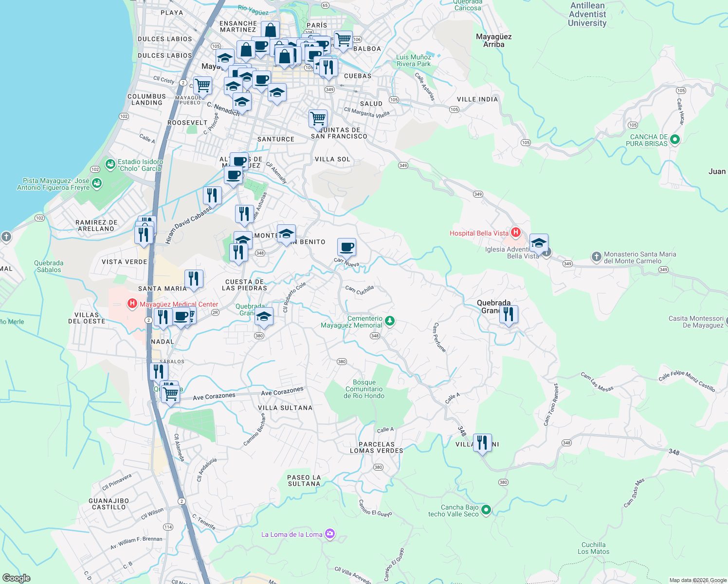Click the restaurant marker at Villa Sultani
This screenshot has height=584, width=728.
(x=482, y=443)
